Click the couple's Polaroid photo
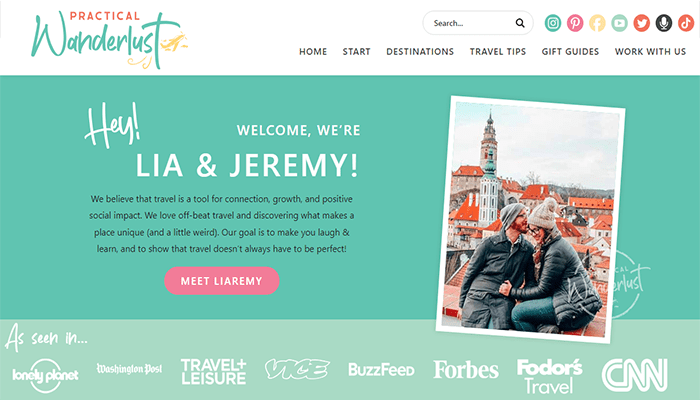 click(530, 219)
